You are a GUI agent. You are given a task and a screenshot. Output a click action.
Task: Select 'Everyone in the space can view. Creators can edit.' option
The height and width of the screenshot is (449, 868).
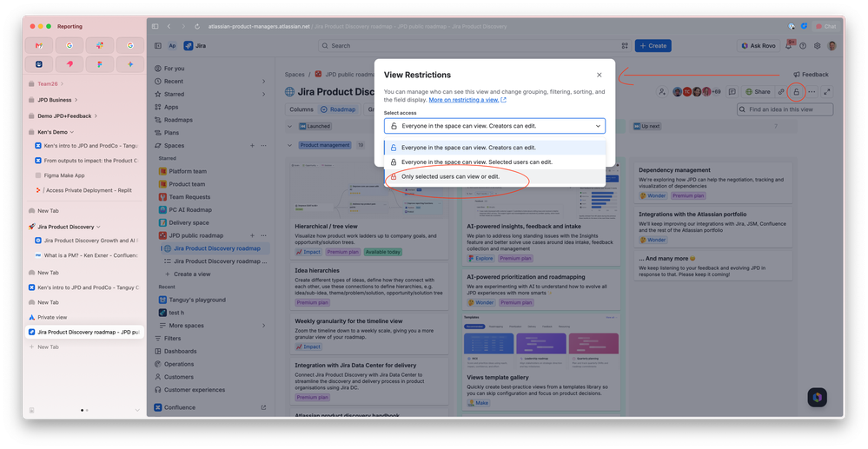495,148
